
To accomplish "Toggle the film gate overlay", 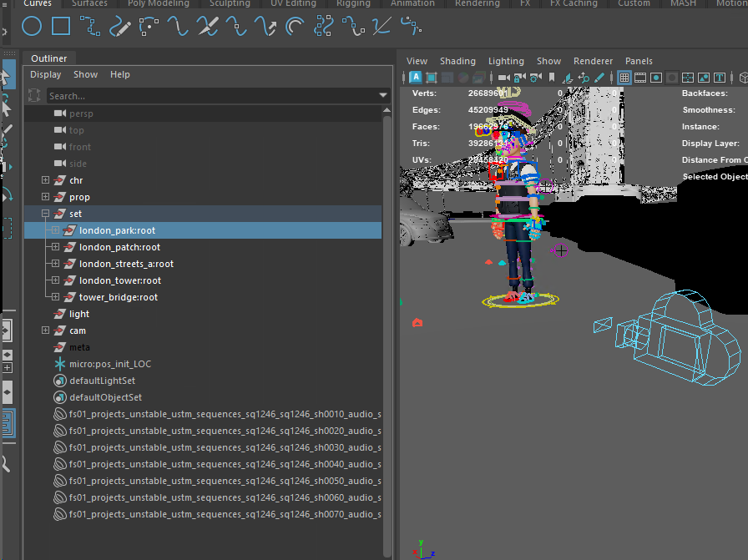I will coord(640,78).
